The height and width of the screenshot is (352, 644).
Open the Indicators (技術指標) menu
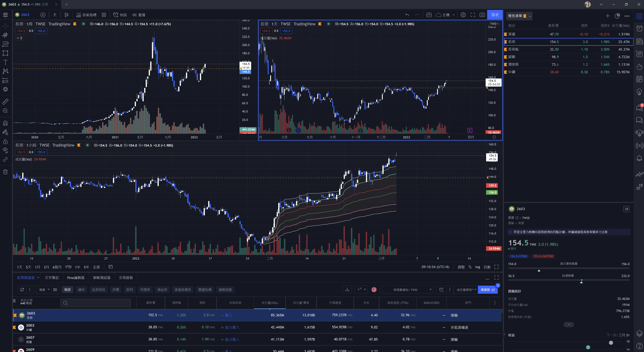(x=87, y=15)
